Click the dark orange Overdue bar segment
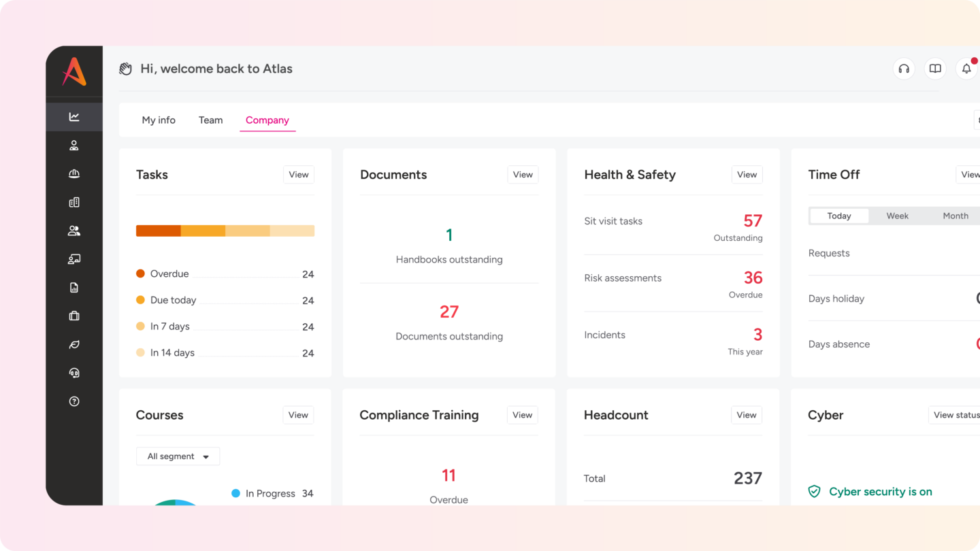 [x=158, y=231]
